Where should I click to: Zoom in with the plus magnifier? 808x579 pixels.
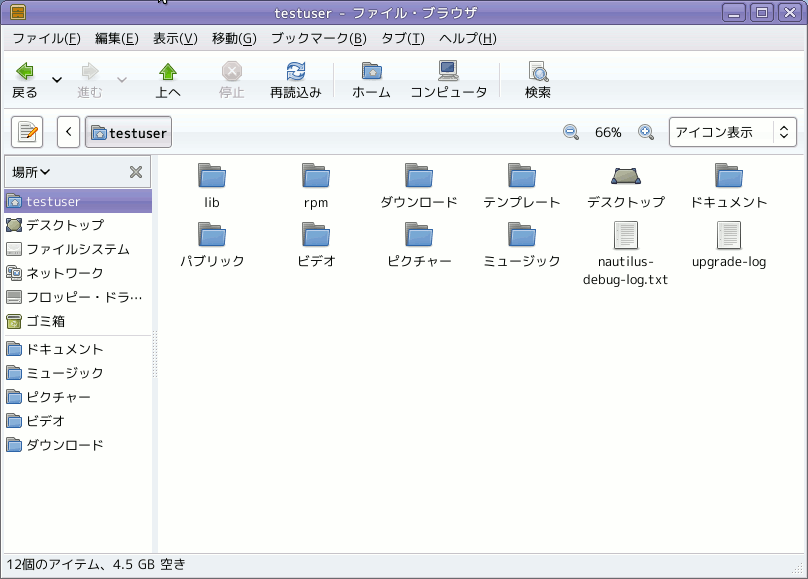point(646,132)
